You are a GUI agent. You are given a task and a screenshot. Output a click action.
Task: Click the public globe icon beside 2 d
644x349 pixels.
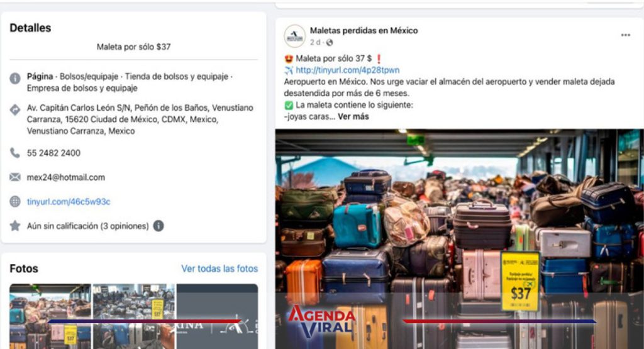point(330,42)
